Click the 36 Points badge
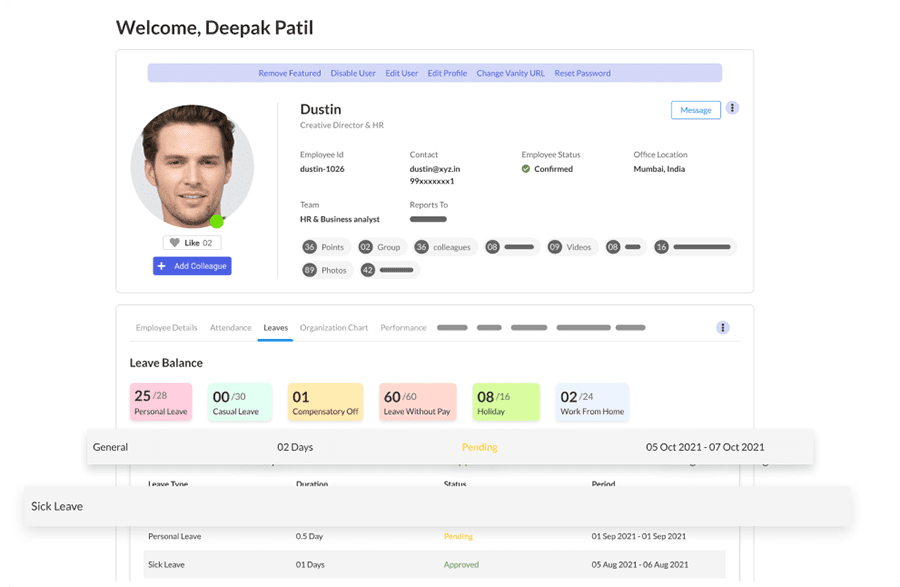This screenshot has height=587, width=900. [325, 247]
